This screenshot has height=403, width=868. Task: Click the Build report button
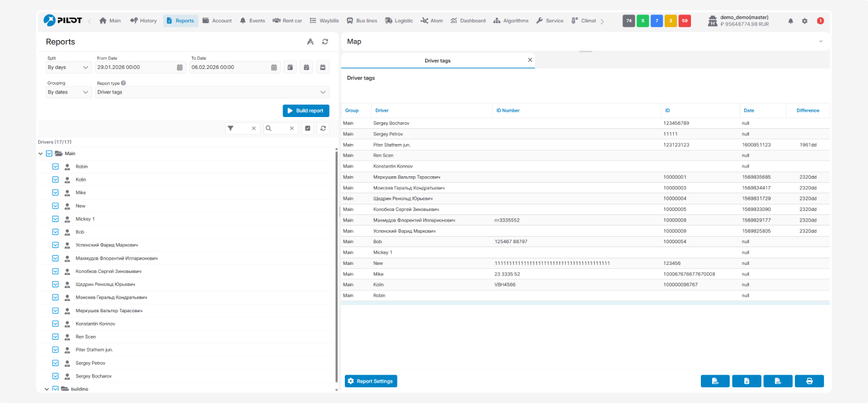point(305,111)
